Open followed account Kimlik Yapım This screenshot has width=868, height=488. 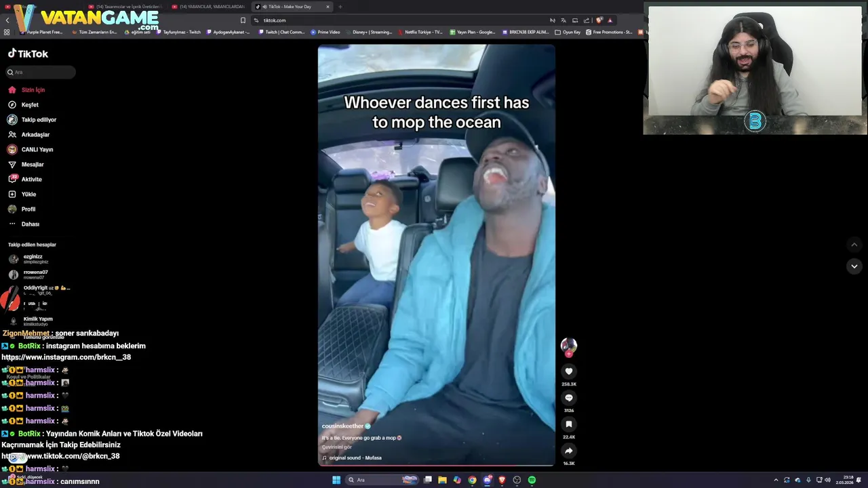coord(31,321)
